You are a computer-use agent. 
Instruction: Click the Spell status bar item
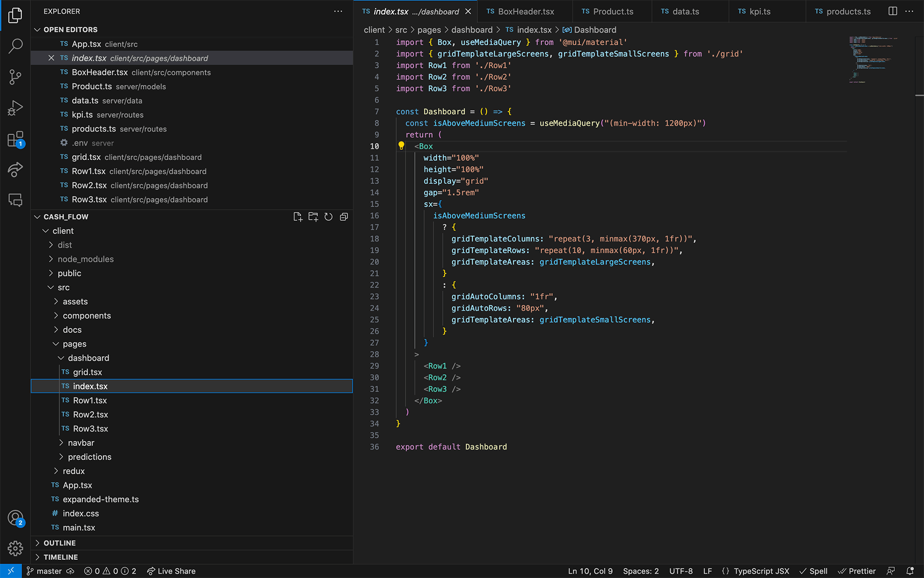point(813,571)
